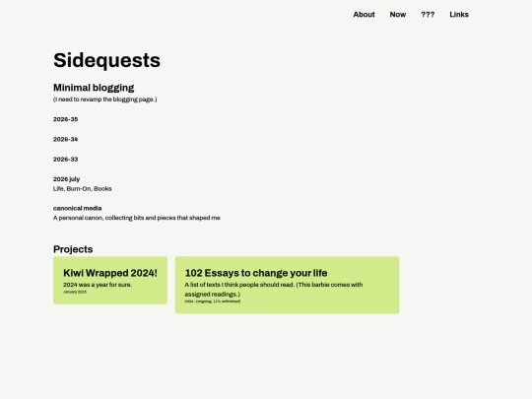Viewport: 532px width, 399px height.
Task: Open the 102 Essays to change your life card
Action: coord(287,285)
